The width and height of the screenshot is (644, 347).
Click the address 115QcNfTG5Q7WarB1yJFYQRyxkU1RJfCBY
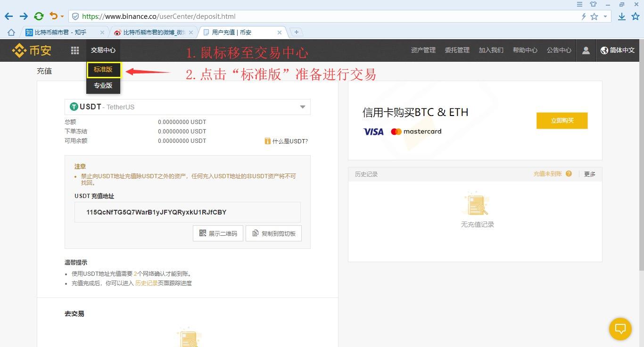click(157, 212)
